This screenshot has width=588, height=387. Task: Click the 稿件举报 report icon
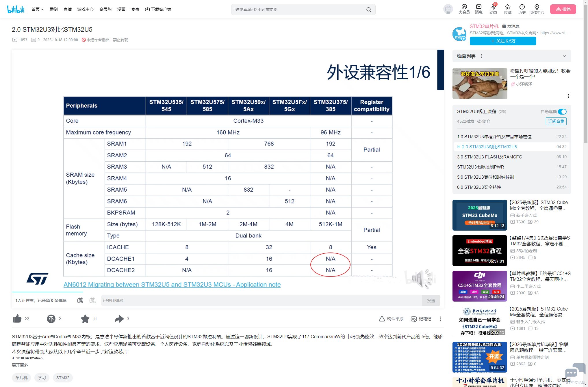[x=391, y=319]
